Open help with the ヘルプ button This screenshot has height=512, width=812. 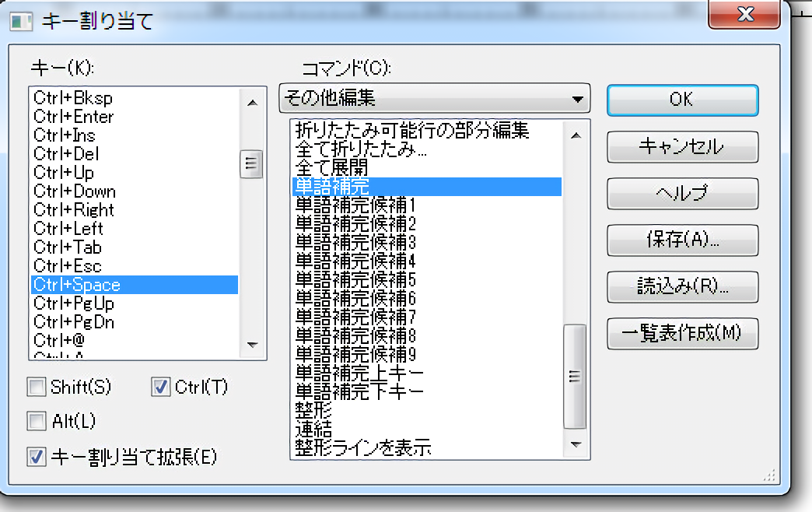(681, 193)
